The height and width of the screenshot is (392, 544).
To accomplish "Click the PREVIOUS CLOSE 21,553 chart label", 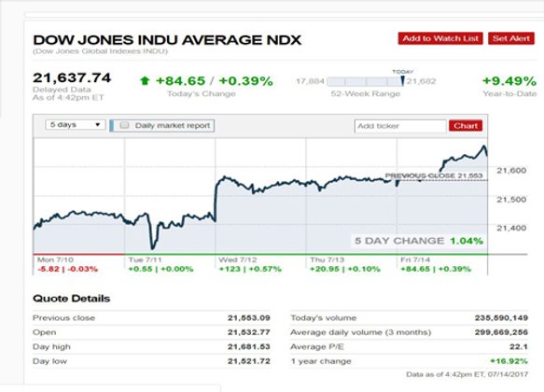I will tap(434, 175).
